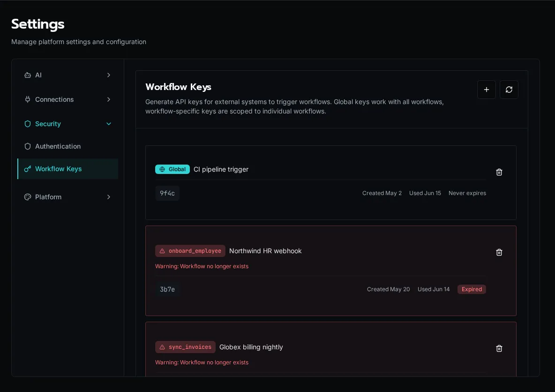Click the Northwind workflow warning message
Image resolution: width=555 pixels, height=392 pixels.
pos(202,266)
